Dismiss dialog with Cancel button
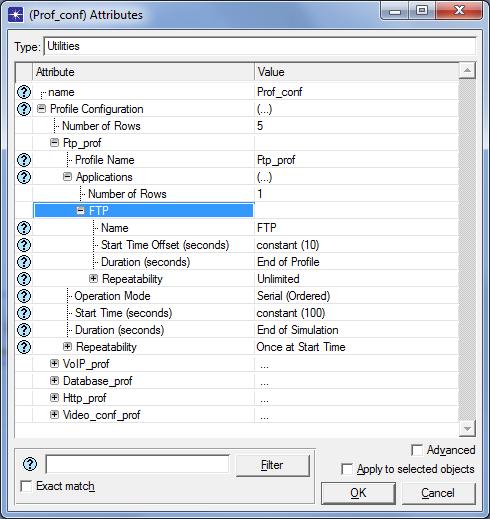This screenshot has height=519, width=490. click(x=438, y=493)
